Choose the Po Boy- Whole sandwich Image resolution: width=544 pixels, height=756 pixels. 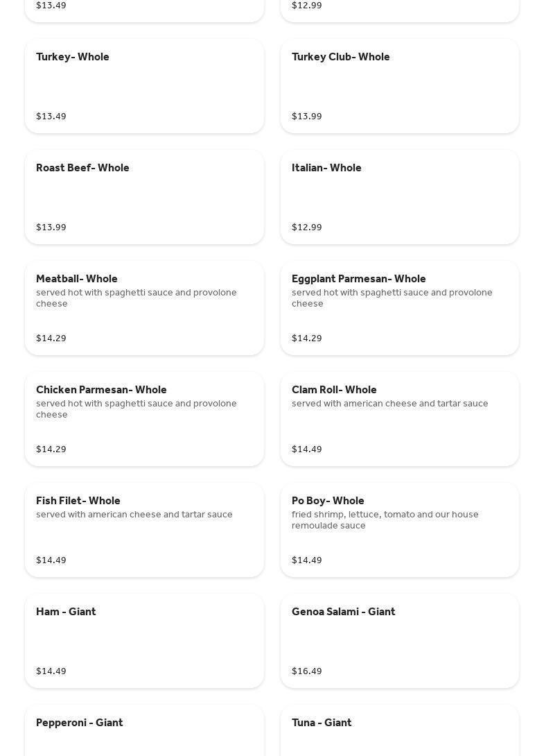pyautogui.click(x=399, y=530)
